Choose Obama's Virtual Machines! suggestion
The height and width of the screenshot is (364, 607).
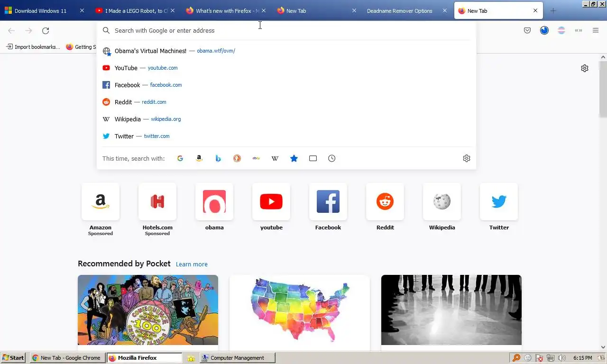pos(286,51)
